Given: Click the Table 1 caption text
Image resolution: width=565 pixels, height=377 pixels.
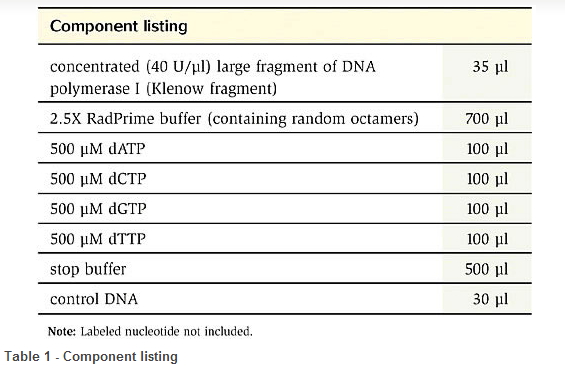Looking at the screenshot, I should [x=91, y=356].
